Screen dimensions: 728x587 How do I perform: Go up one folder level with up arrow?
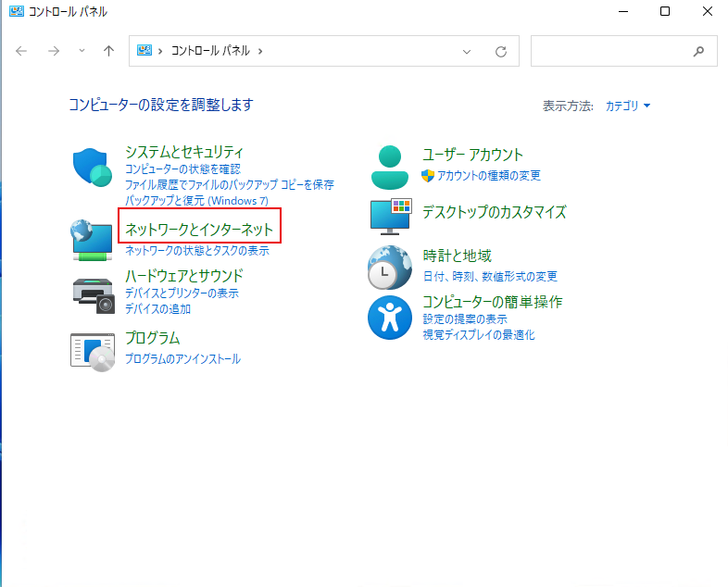tap(108, 51)
